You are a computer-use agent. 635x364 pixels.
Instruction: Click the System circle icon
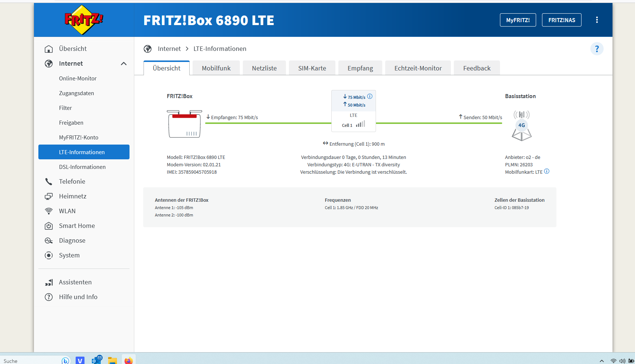click(x=49, y=255)
